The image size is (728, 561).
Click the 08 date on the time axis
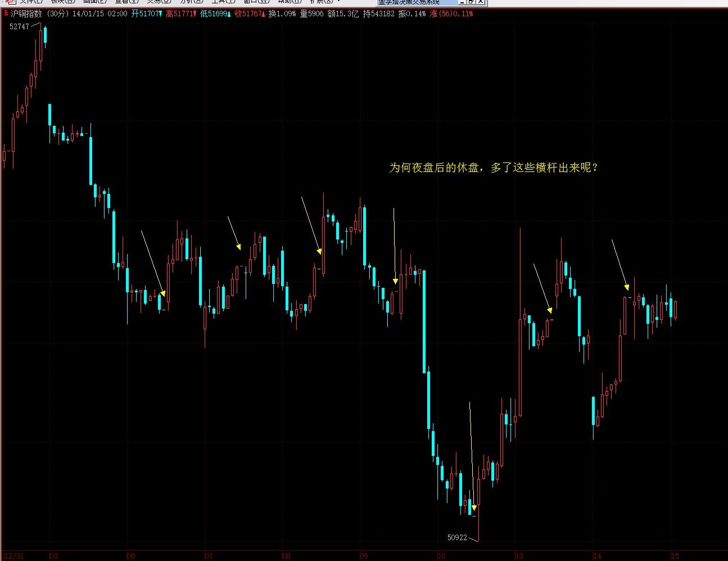(286, 556)
